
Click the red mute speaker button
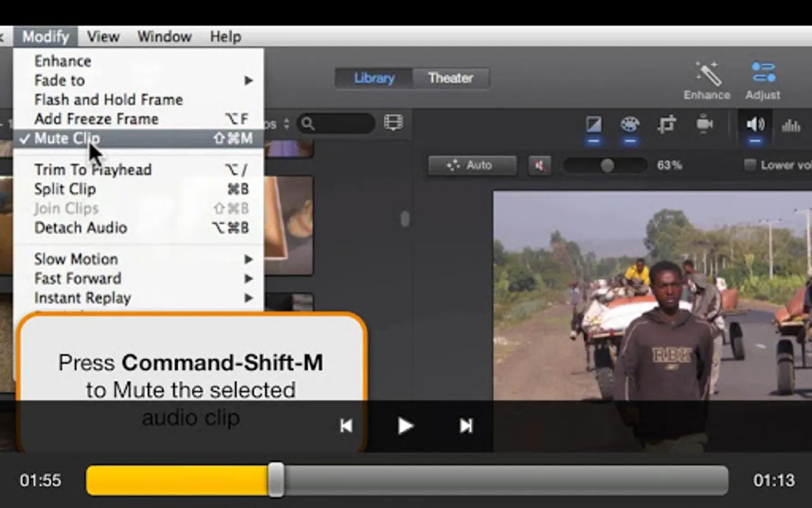(540, 165)
